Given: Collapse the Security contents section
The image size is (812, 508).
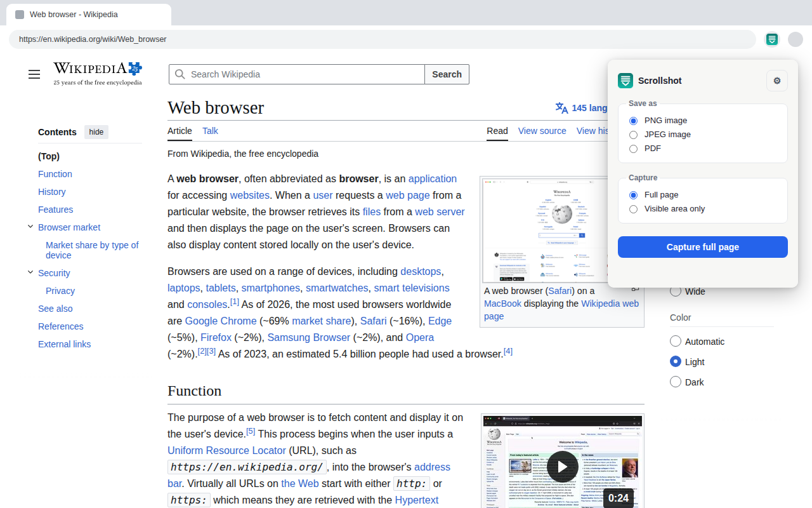Looking at the screenshot, I should 30,272.
